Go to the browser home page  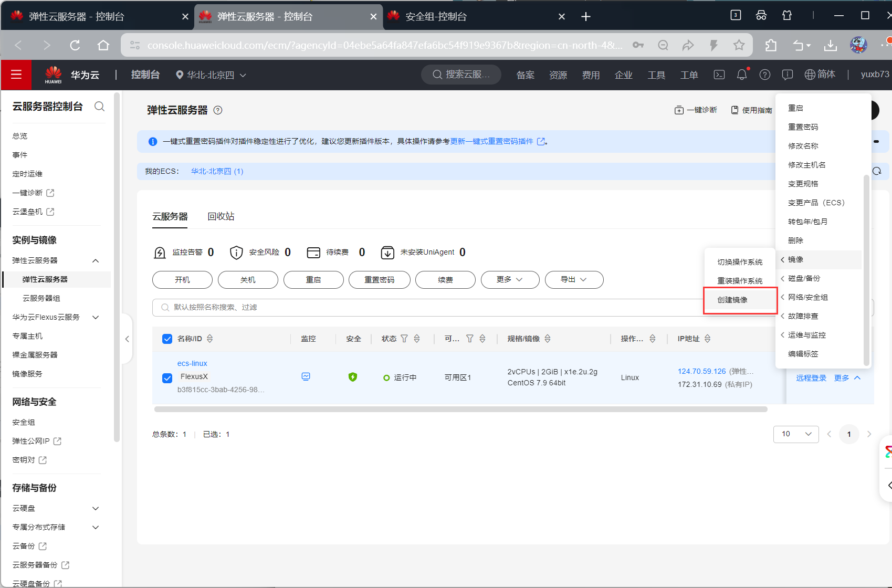[x=103, y=45]
